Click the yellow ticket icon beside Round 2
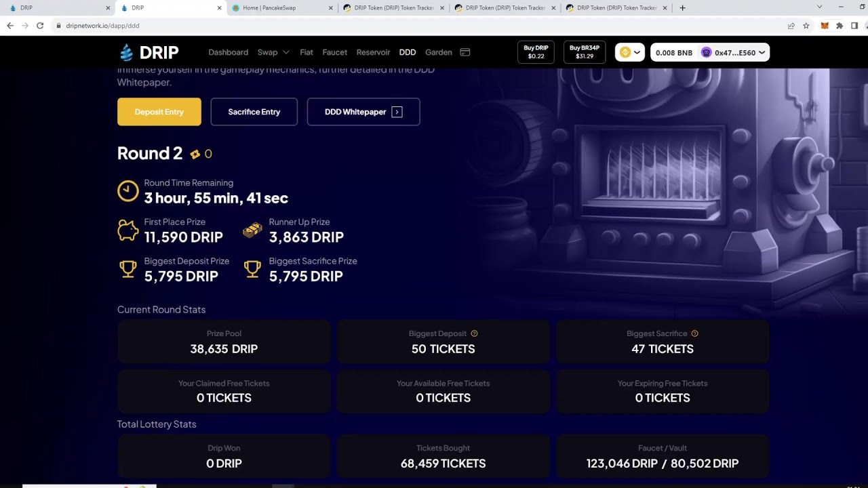This screenshot has width=868, height=488. click(x=195, y=154)
